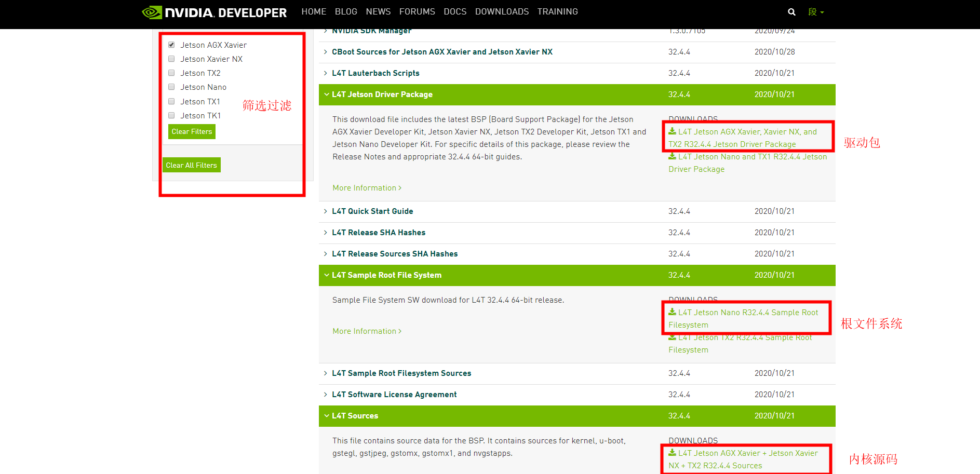The image size is (980, 474).
Task: Check the Jetson Nano filter
Action: point(171,87)
